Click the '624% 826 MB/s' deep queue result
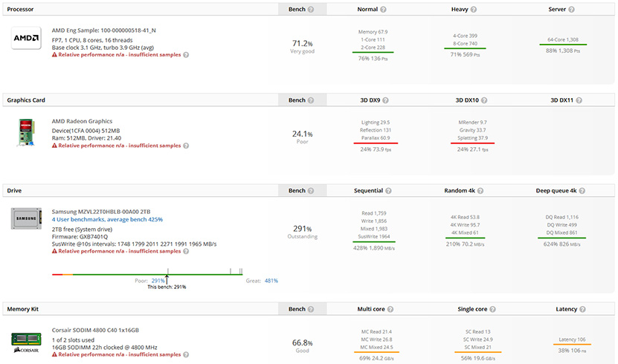The height and width of the screenshot is (364, 618). click(562, 244)
